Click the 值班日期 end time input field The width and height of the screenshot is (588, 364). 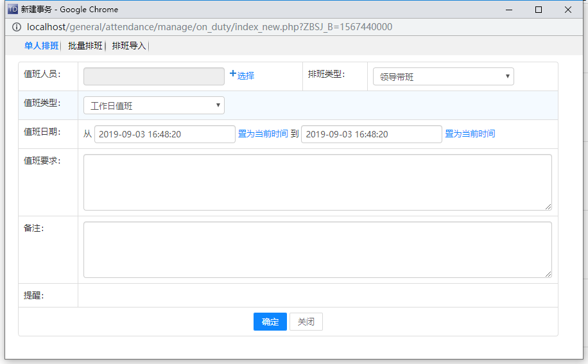371,134
